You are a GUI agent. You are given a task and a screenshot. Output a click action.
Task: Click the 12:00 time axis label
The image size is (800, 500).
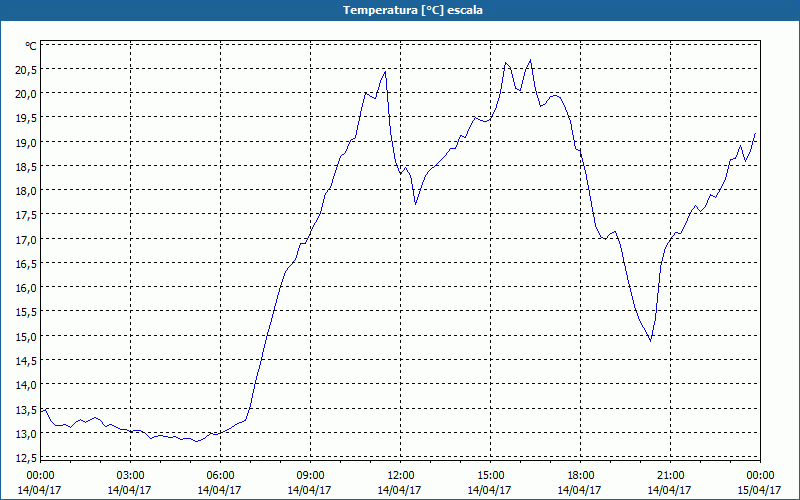tap(400, 476)
